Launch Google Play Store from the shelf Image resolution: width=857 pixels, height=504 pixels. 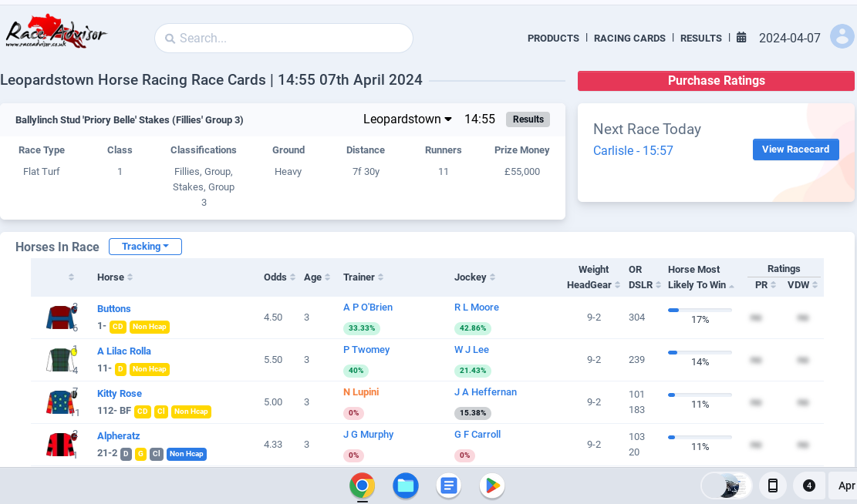[x=491, y=486]
